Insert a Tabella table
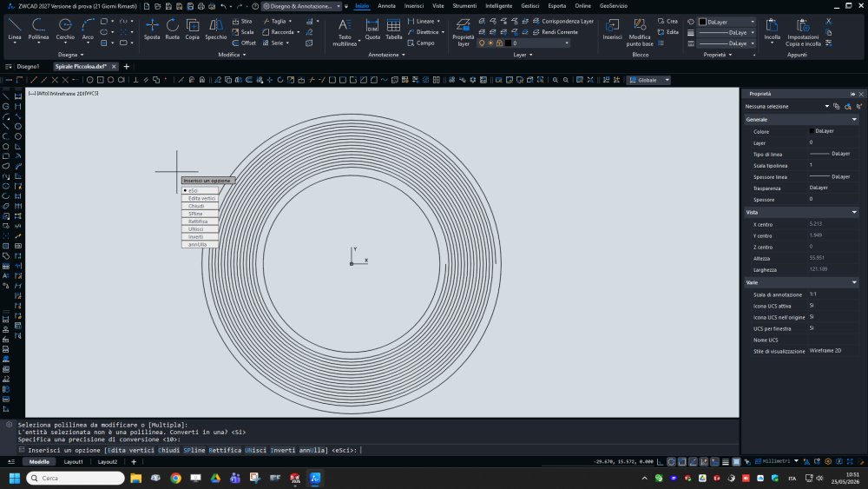 point(393,29)
